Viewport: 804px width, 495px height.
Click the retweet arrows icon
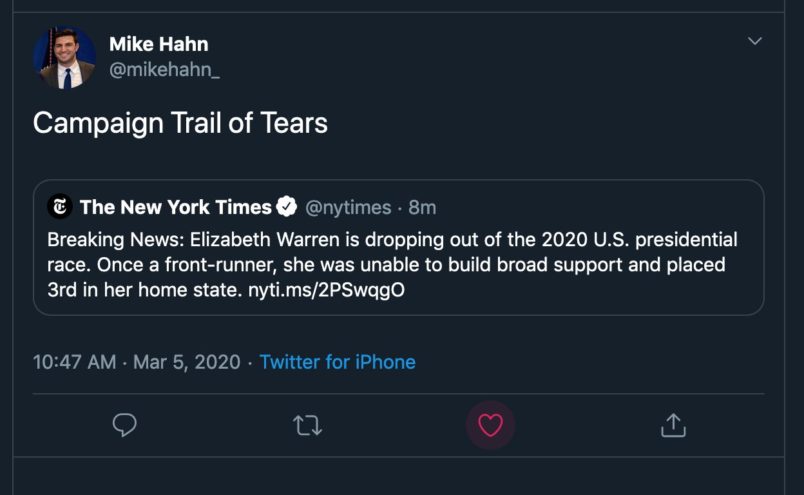point(307,425)
